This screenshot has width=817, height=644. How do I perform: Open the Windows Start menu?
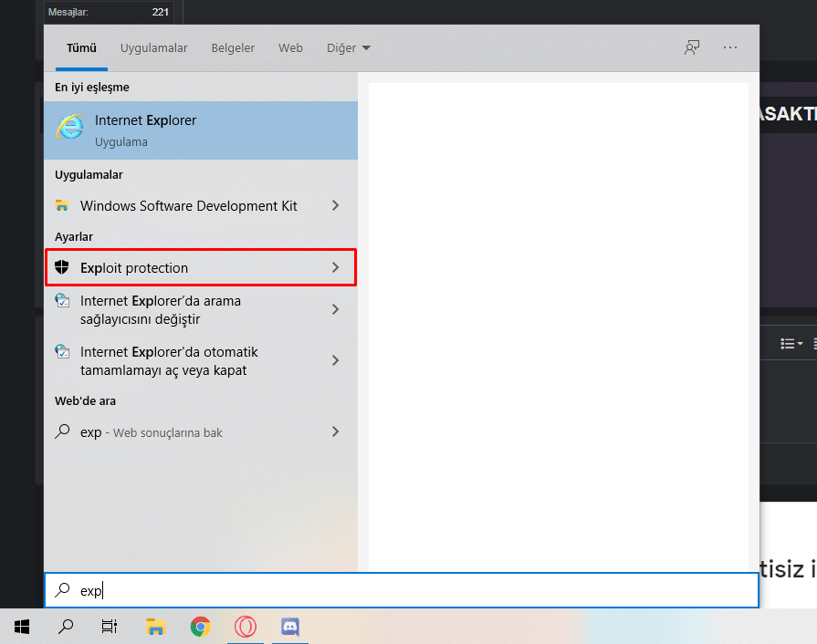tap(22, 627)
